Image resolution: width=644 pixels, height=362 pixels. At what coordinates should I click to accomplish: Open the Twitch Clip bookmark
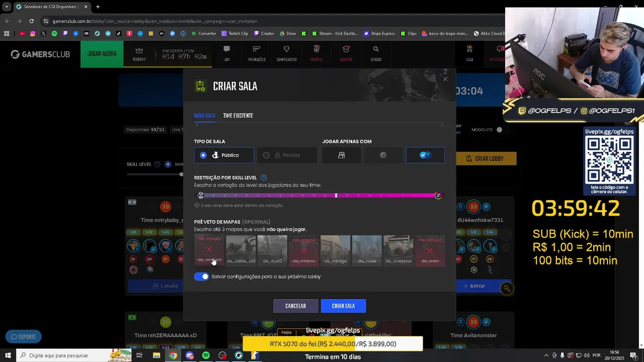(235, 34)
